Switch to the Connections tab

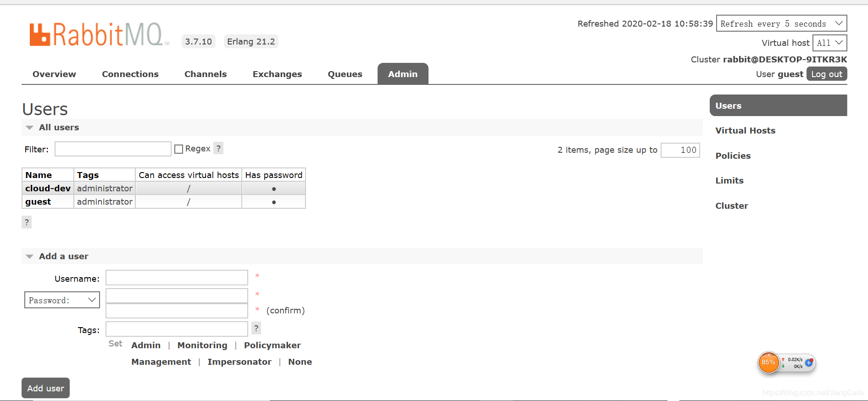coord(130,74)
